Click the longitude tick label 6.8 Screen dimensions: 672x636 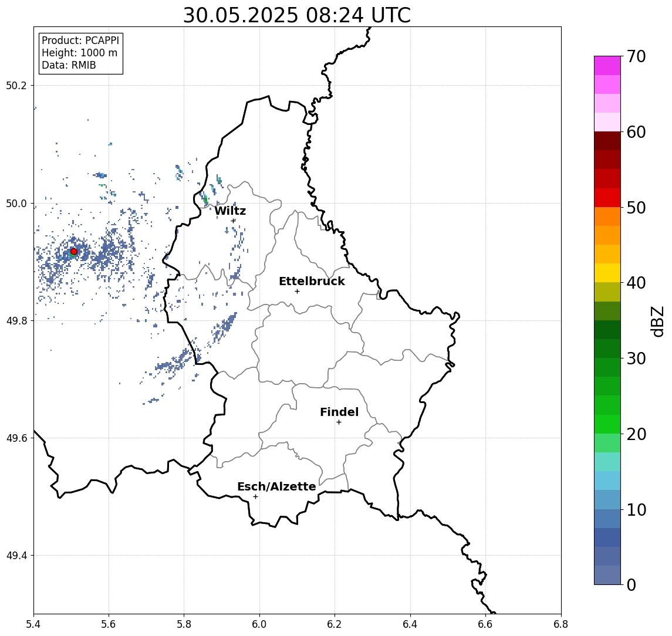click(561, 624)
